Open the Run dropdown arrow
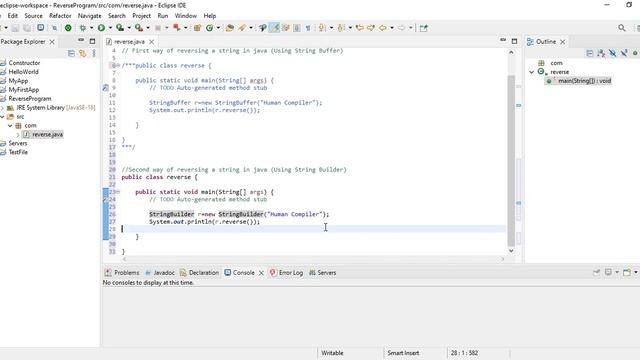 point(110,28)
